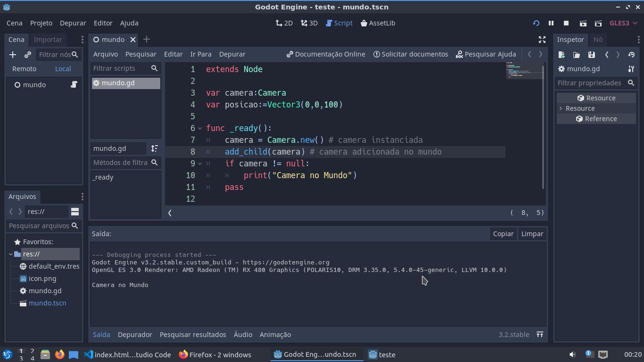Image resolution: width=644 pixels, height=362 pixels.
Task: Switch scene tree to Remoto
Action: pos(24,69)
